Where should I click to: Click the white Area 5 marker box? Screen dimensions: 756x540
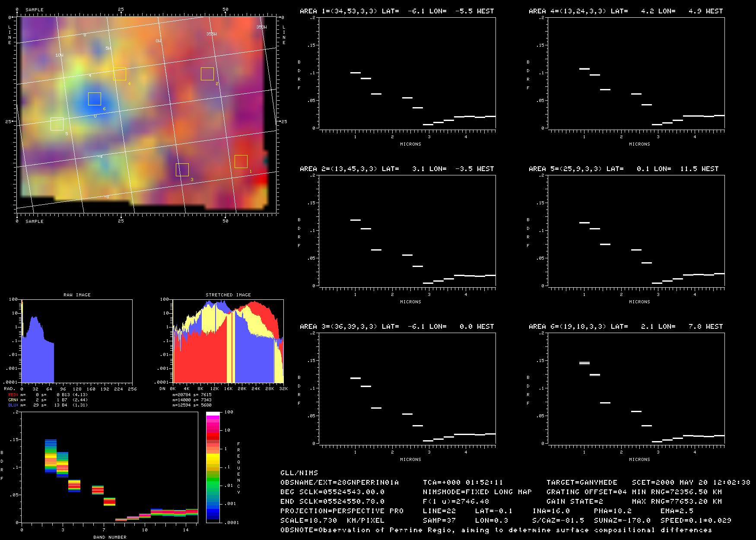[57, 124]
